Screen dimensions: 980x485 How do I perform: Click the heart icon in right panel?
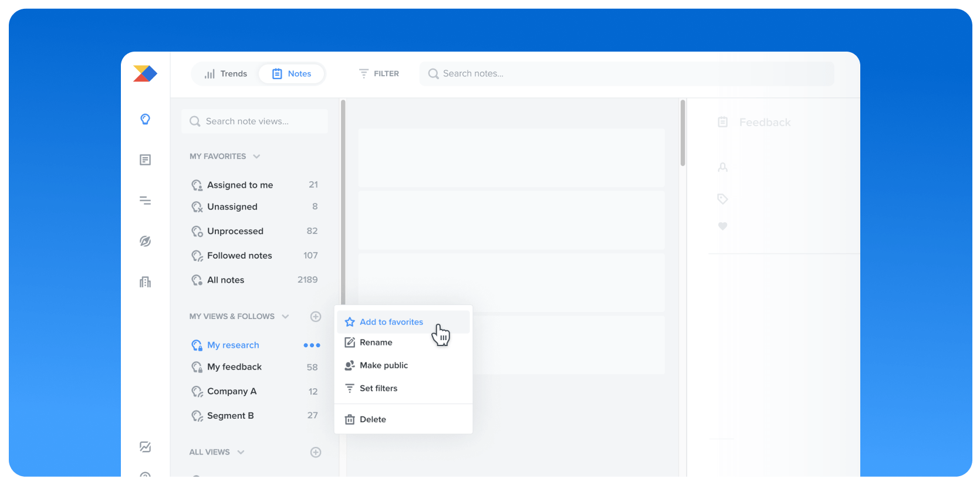(723, 226)
